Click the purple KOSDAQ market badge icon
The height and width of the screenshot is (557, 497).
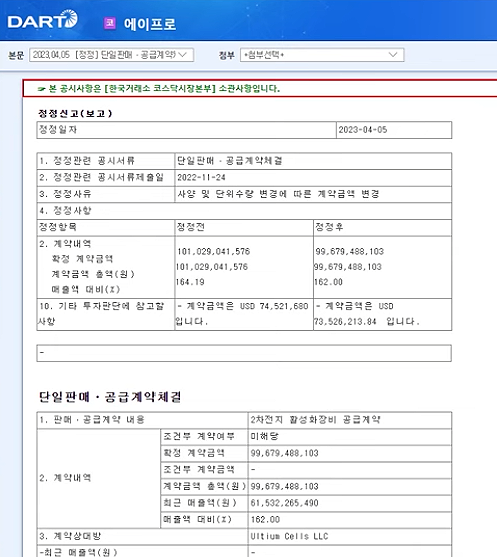point(110,23)
